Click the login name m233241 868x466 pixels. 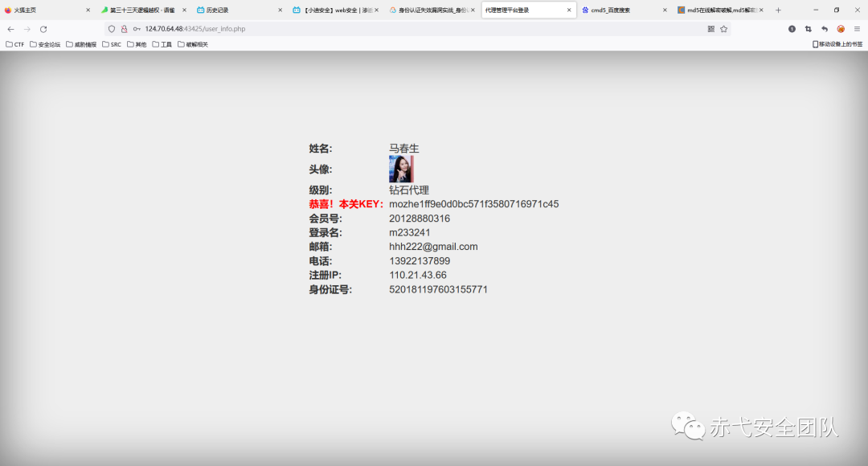[410, 232]
